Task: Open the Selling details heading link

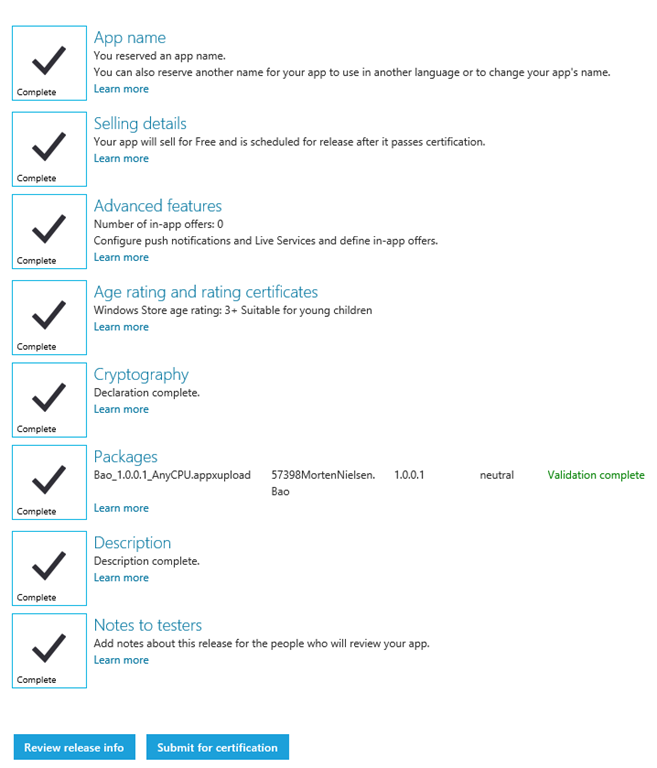Action: coord(140,124)
